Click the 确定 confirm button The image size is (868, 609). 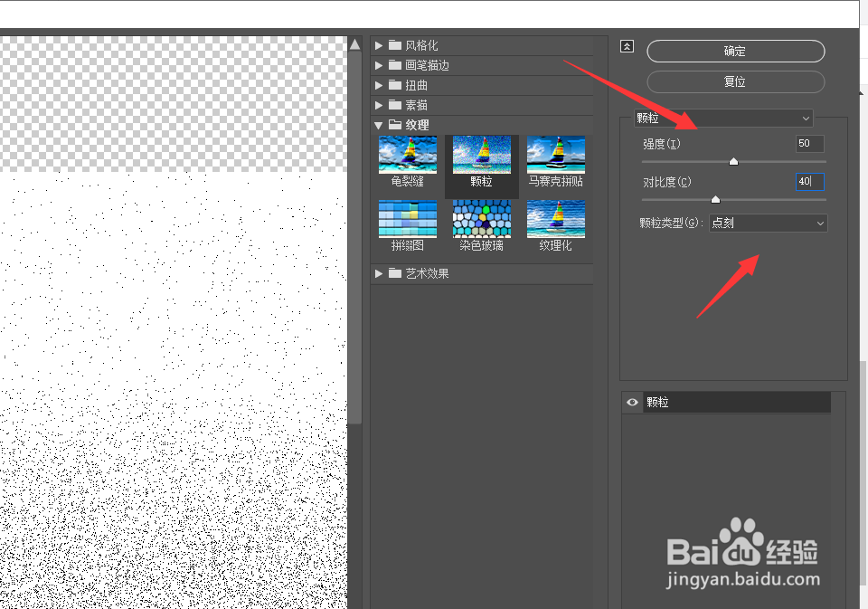735,51
